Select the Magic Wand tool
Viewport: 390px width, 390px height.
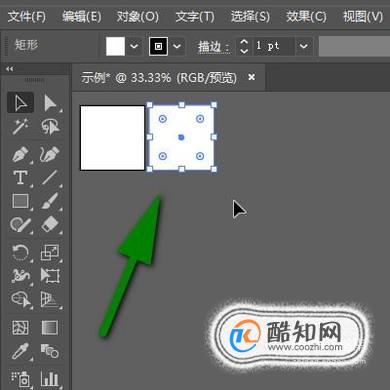(20, 127)
